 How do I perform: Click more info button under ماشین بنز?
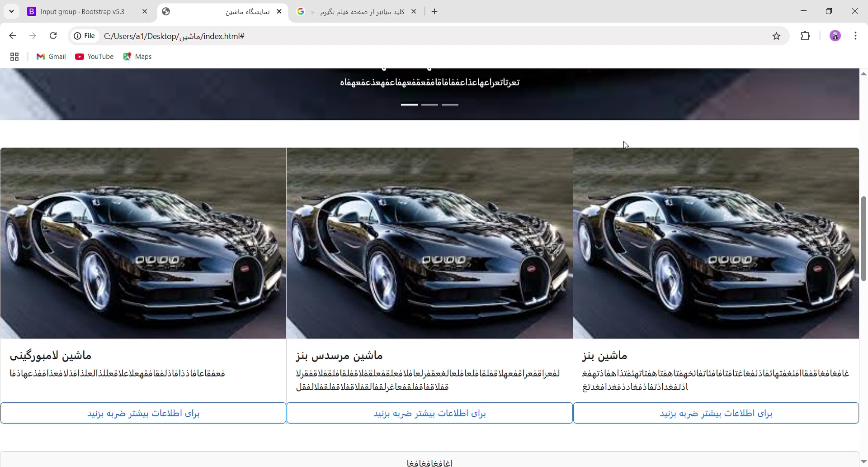click(x=716, y=413)
